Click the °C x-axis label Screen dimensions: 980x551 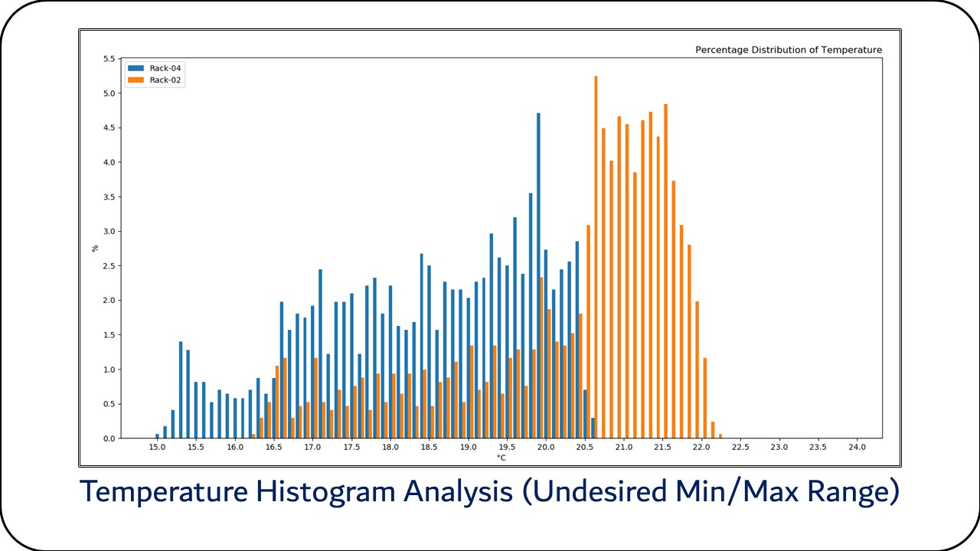point(501,458)
